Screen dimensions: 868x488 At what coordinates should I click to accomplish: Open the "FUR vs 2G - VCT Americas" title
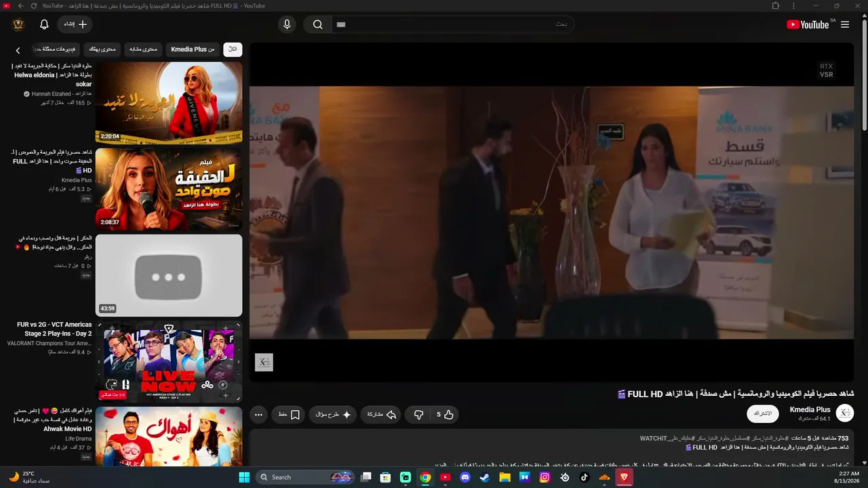coord(54,329)
